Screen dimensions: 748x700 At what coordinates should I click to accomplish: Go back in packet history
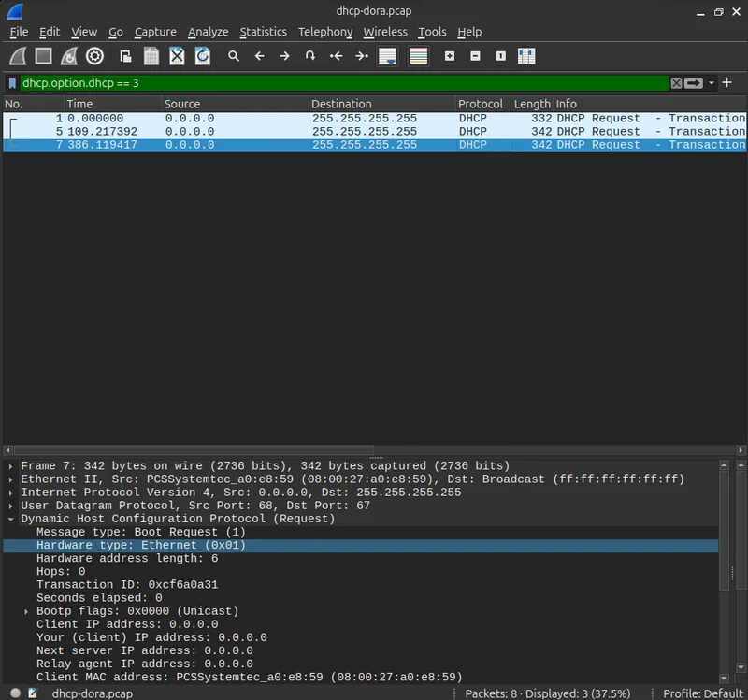point(259,56)
